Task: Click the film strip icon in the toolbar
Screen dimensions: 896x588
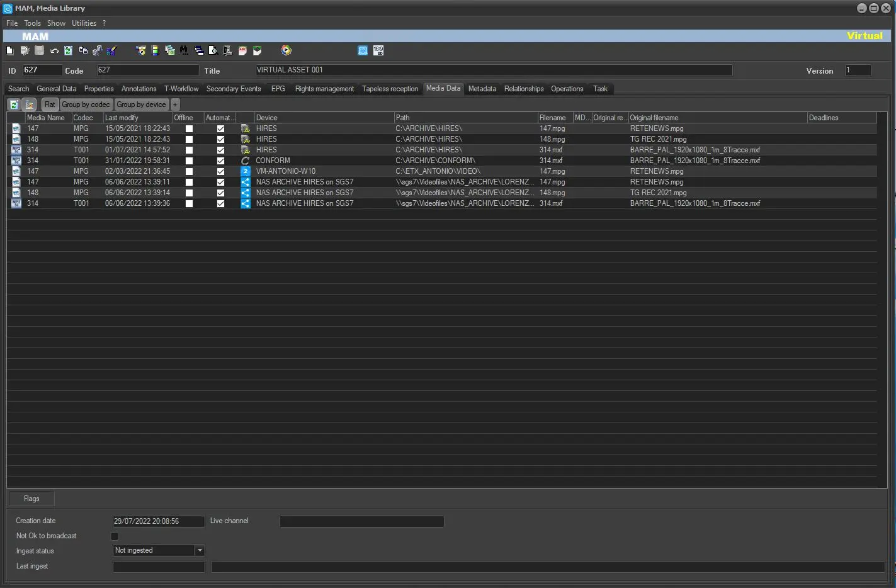Action: tap(155, 50)
